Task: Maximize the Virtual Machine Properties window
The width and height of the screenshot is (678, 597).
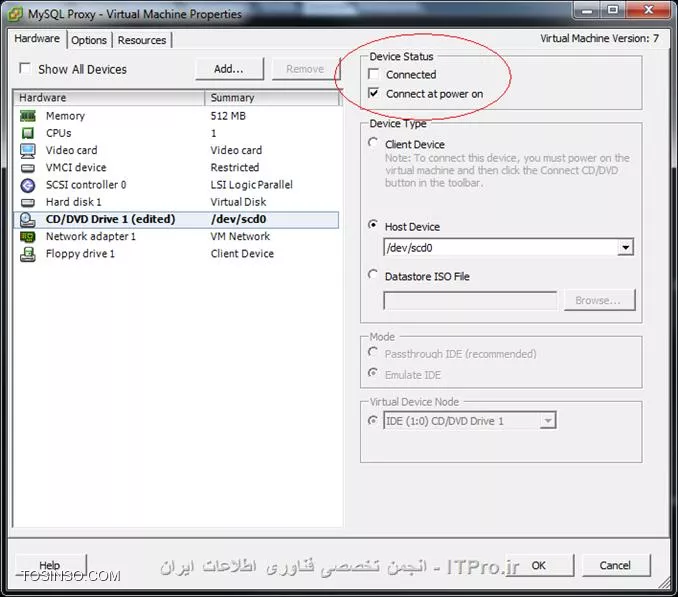Action: click(613, 10)
